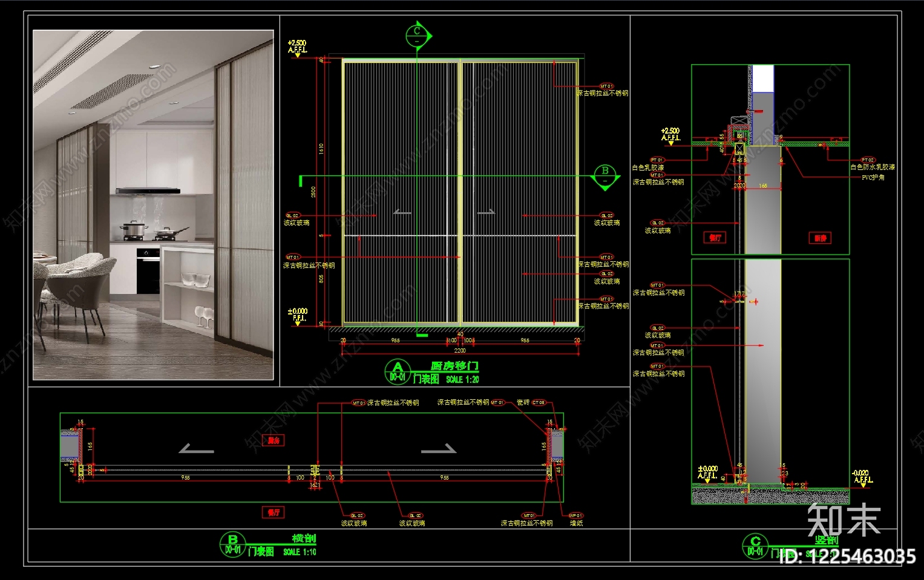Select the "+2.500 A.F.F.L." label beside the door elevation
The height and width of the screenshot is (580, 924).
coord(298,47)
